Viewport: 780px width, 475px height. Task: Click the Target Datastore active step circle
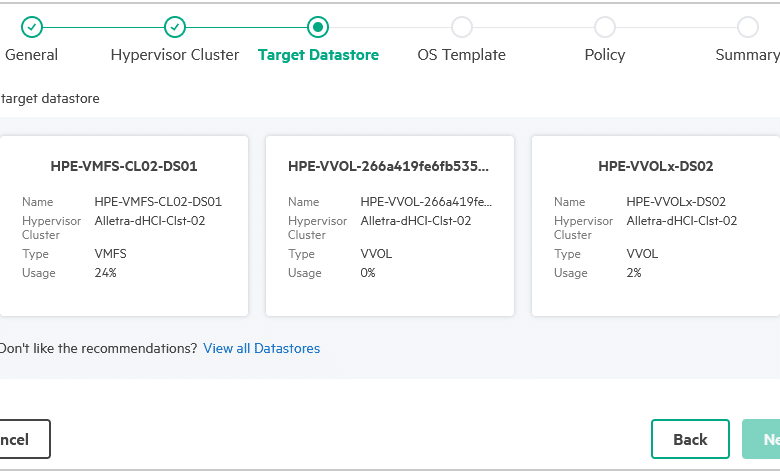(318, 27)
